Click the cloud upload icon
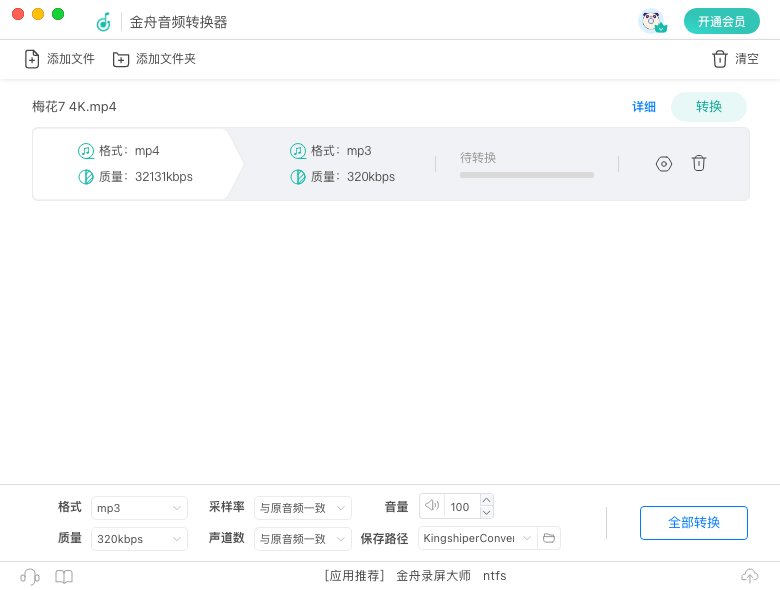Screen dimensions: 780x590 pos(750,576)
